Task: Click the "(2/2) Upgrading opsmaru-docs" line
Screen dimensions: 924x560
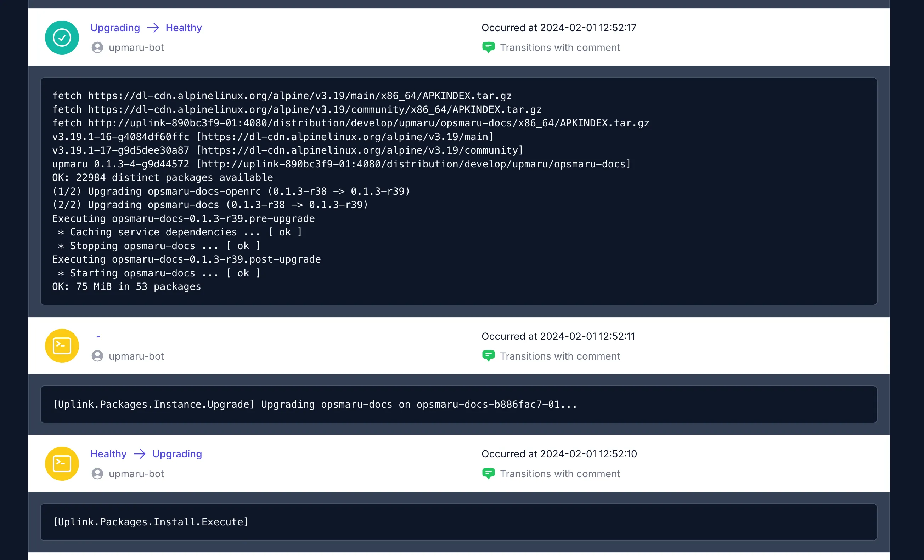Action: [x=210, y=205]
